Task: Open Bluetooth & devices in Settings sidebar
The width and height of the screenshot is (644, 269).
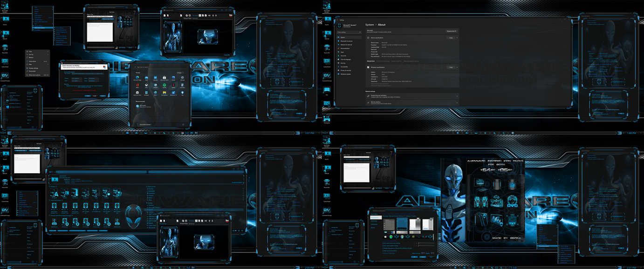Action: (349, 41)
